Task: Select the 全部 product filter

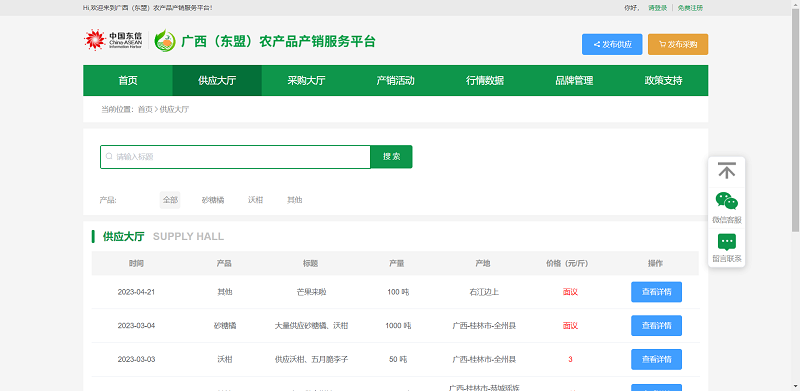Action: tap(170, 200)
